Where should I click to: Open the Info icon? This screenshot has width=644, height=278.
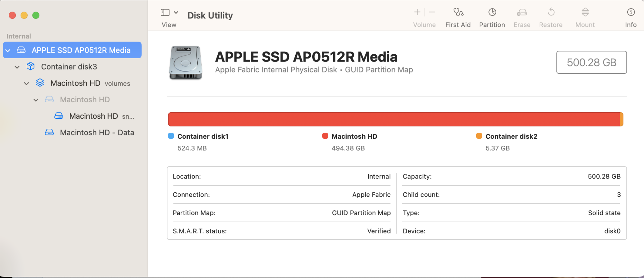tap(631, 12)
